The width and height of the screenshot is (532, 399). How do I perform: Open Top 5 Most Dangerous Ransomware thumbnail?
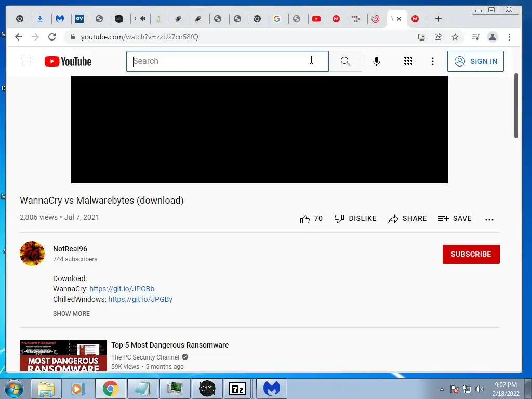click(x=63, y=355)
